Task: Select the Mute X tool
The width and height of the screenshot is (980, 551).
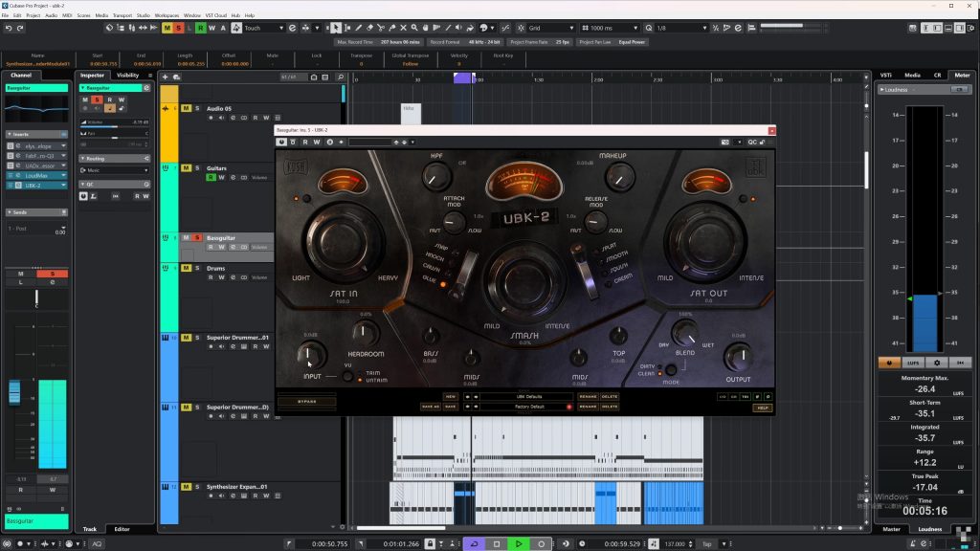Action: [x=403, y=28]
